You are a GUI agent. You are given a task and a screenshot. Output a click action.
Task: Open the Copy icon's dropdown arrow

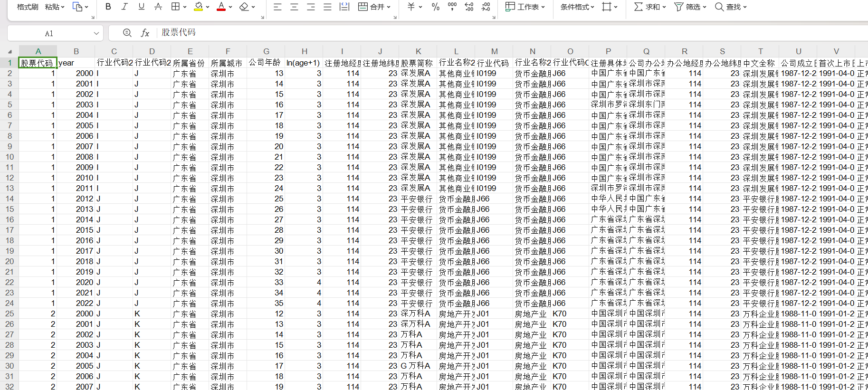[x=86, y=7]
